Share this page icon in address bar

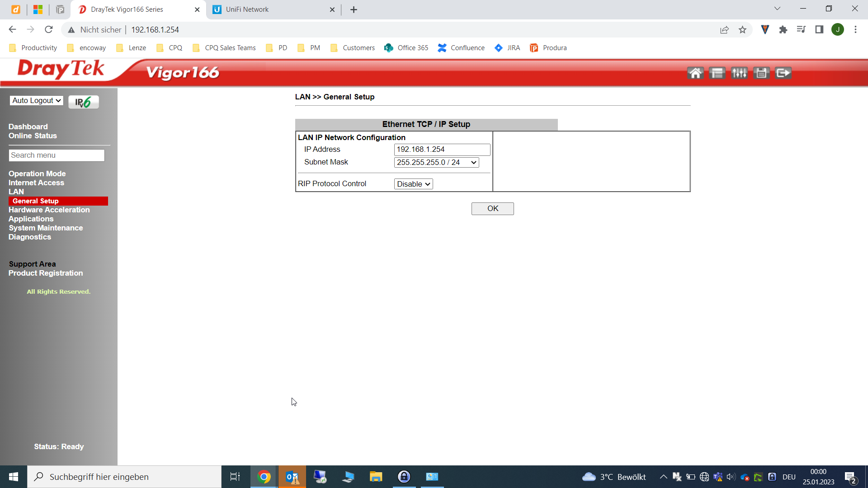click(x=724, y=29)
